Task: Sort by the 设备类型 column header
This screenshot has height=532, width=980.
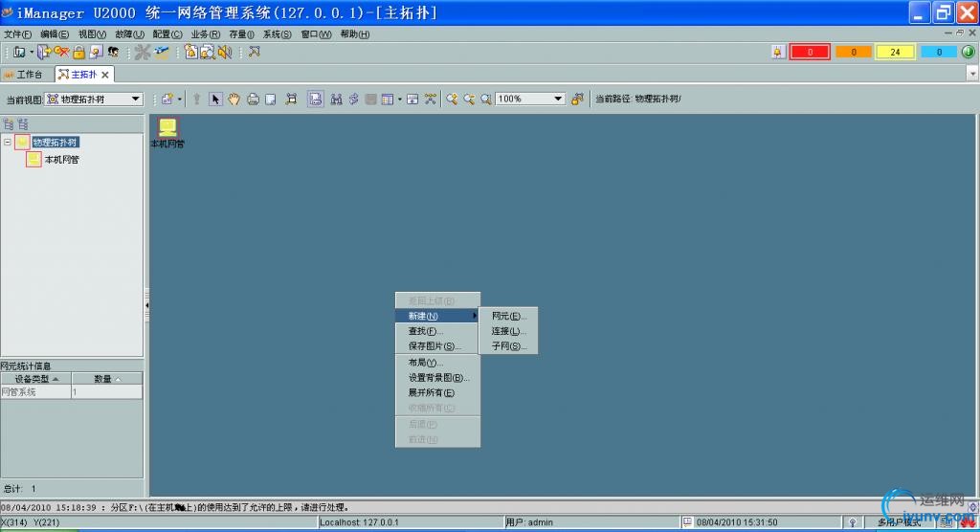Action: pyautogui.click(x=36, y=379)
